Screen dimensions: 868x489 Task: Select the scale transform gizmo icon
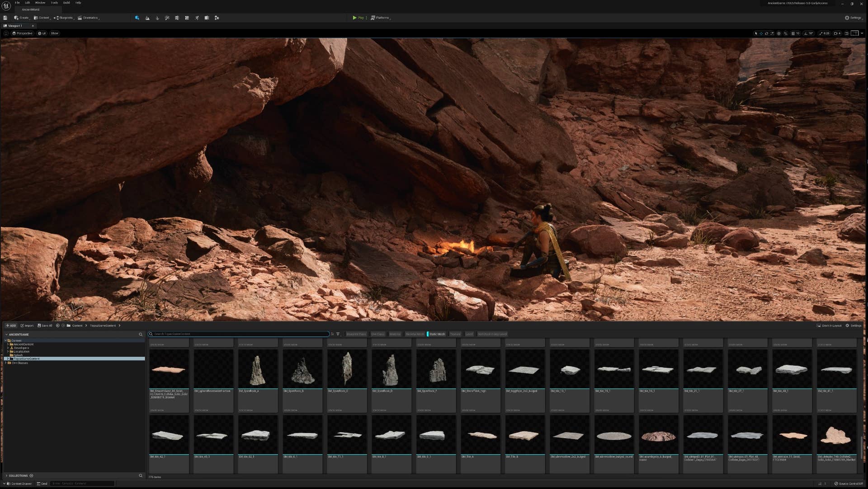772,33
